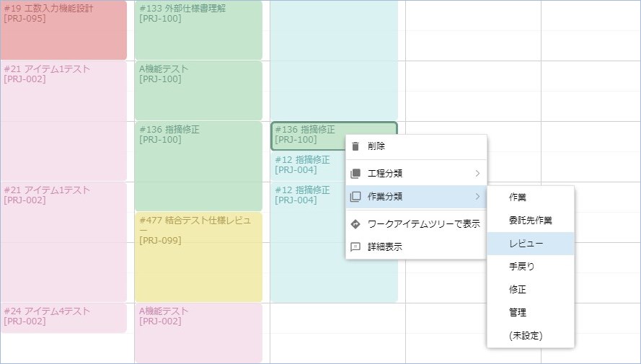Screen dimensions: 641x364
Task: Expand the 工程分類 submenu chevron
Action: tap(477, 174)
